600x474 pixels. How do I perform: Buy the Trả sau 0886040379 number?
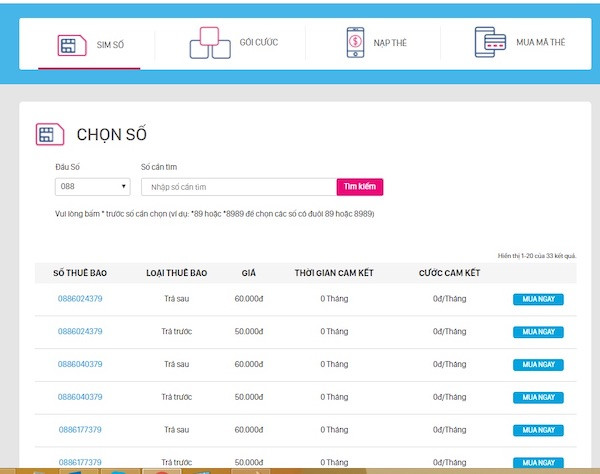pyautogui.click(x=538, y=364)
